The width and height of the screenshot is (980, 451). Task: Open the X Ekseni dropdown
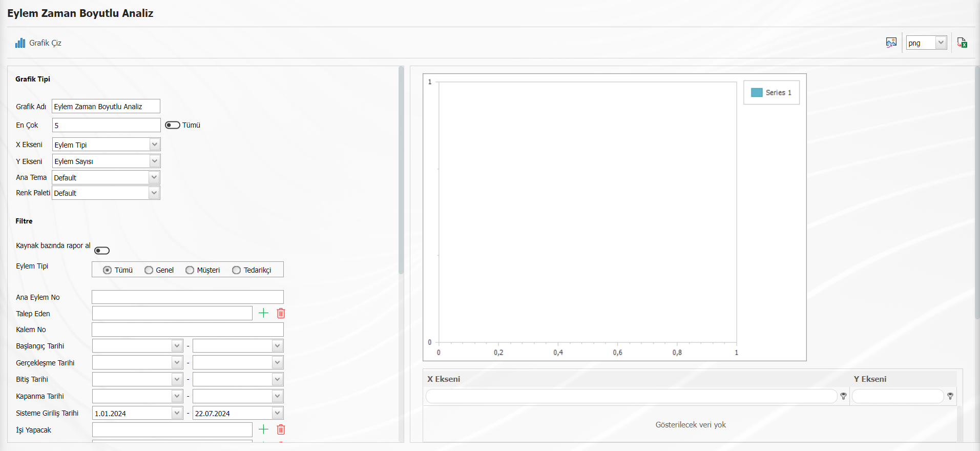point(154,145)
